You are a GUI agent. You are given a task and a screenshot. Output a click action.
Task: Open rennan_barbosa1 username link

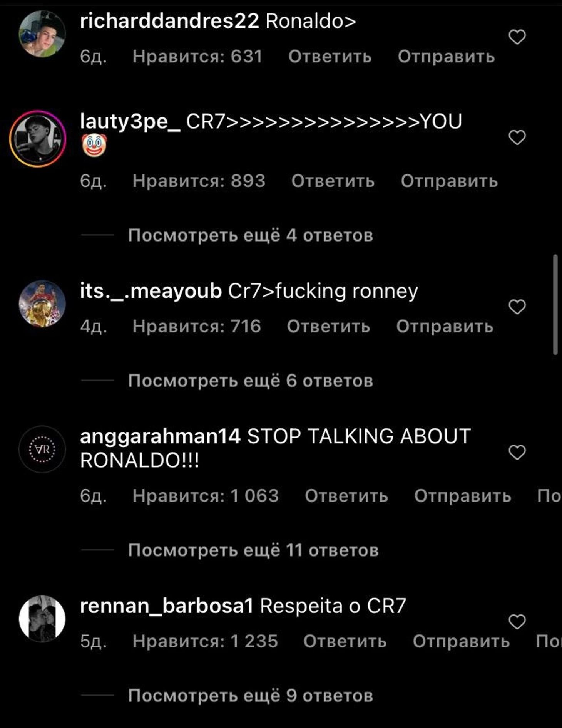click(166, 606)
